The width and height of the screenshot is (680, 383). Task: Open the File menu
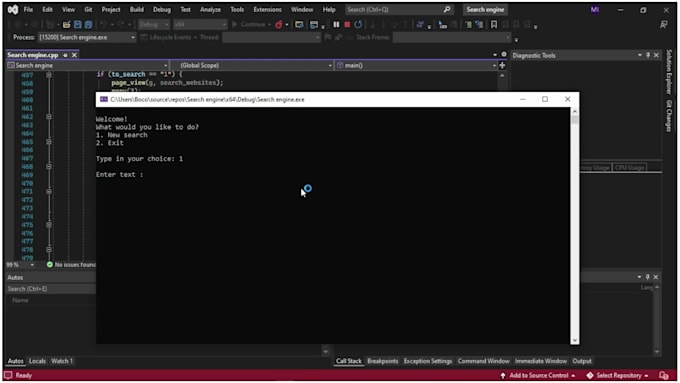point(28,10)
